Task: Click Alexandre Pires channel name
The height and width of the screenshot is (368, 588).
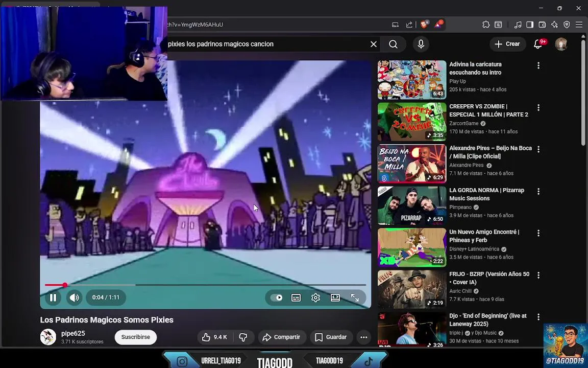Action: [467, 165]
